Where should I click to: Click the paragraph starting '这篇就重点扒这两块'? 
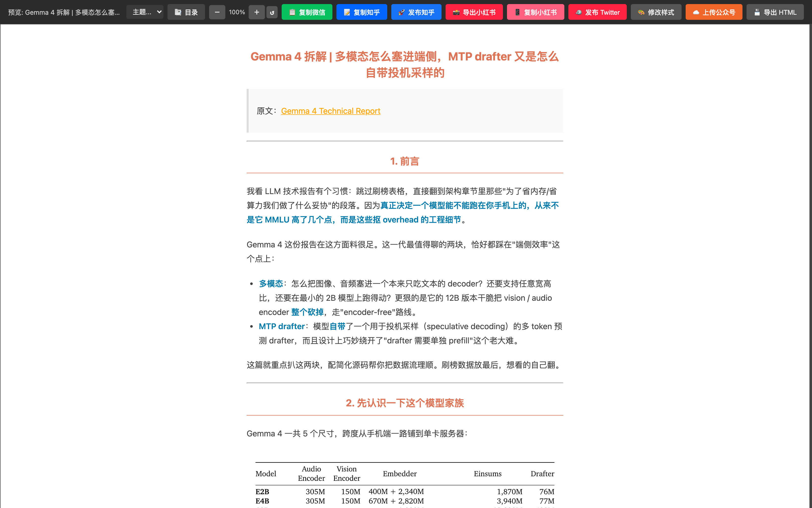404,365
